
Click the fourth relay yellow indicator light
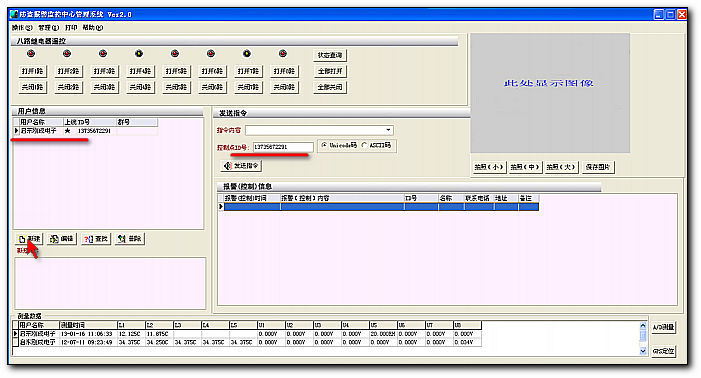tap(139, 54)
